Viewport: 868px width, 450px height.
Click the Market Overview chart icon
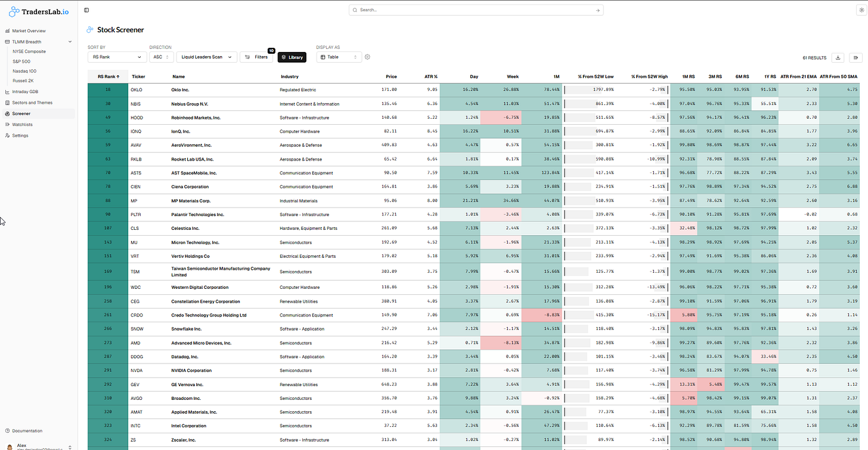tap(7, 31)
